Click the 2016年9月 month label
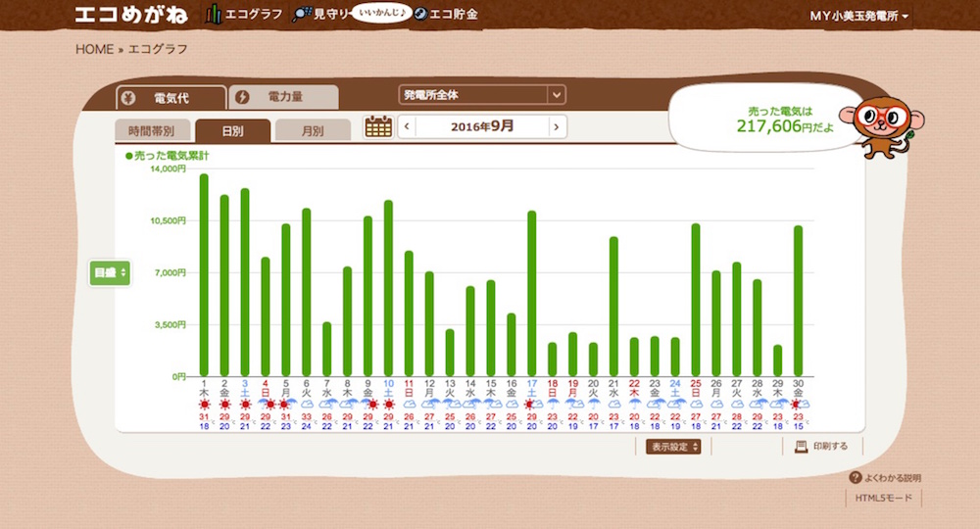Viewport: 980px width, 529px height. (x=482, y=126)
